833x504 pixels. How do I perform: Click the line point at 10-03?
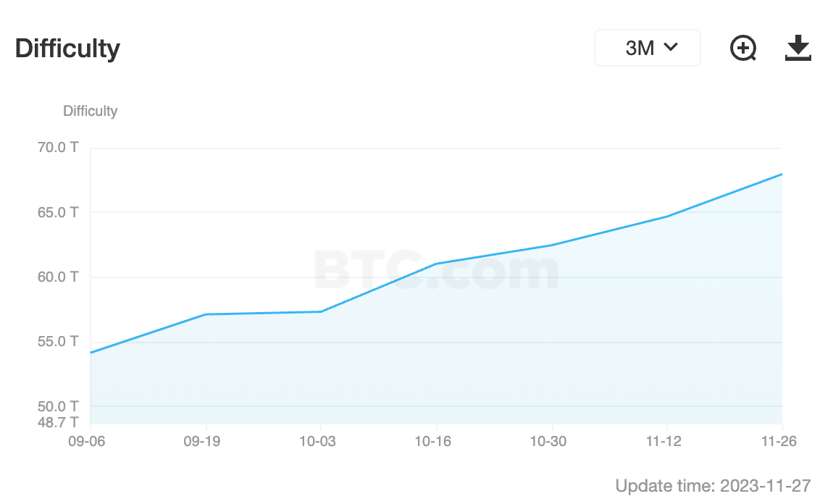(321, 311)
